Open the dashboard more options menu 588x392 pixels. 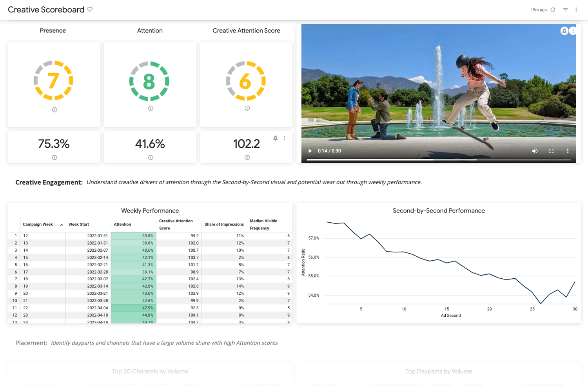tap(576, 10)
